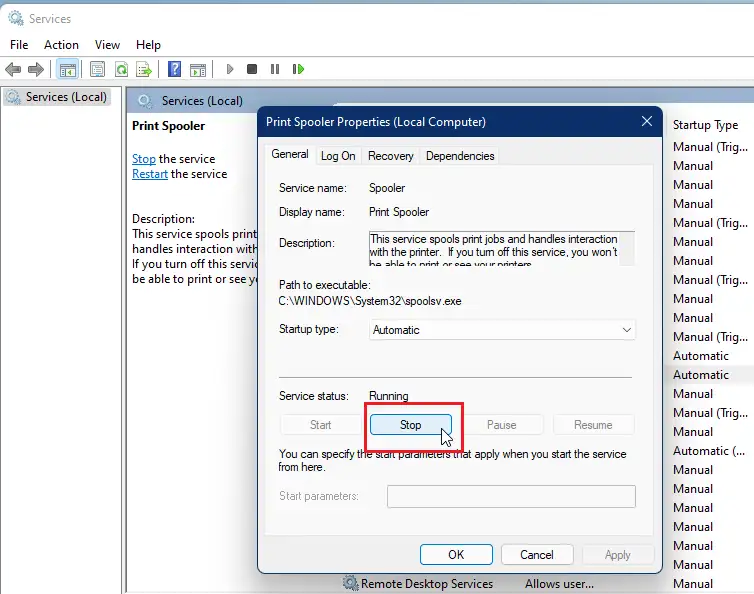The image size is (754, 594).
Task: Click the Allows user... description cell
Action: (559, 583)
